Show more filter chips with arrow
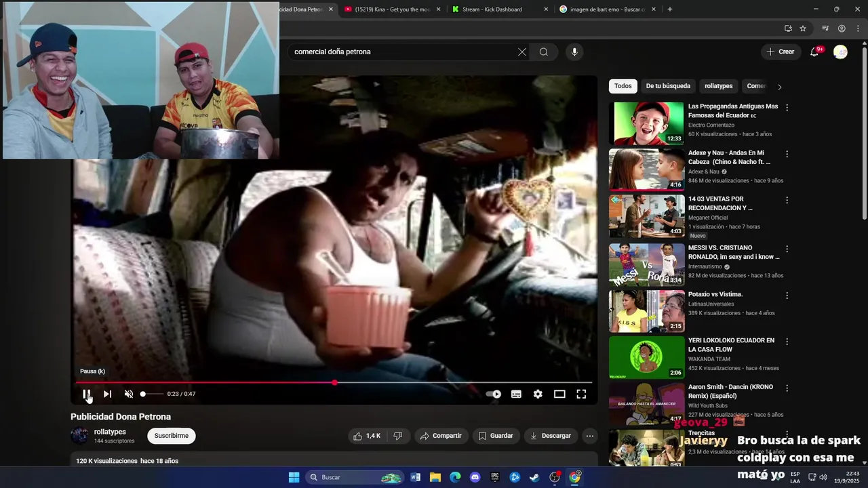 point(779,87)
